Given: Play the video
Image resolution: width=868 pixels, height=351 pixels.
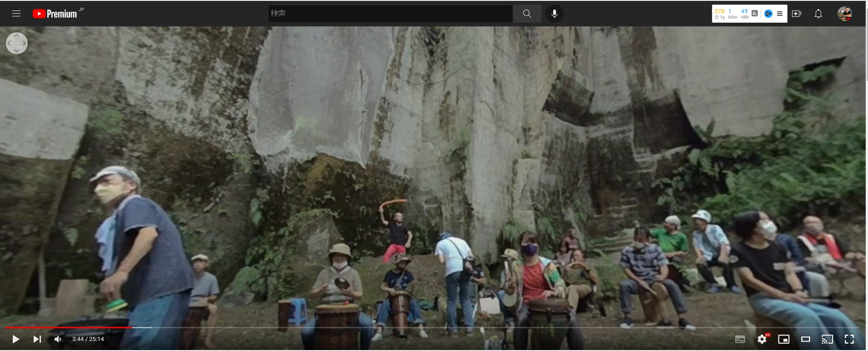Looking at the screenshot, I should point(15,339).
